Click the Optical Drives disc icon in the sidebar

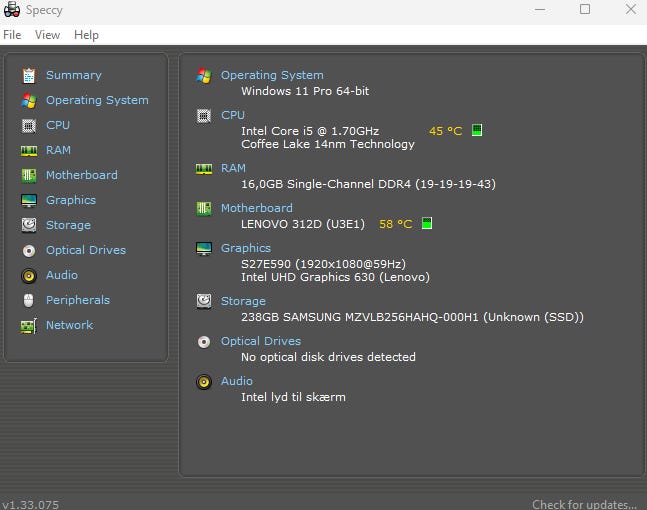point(29,250)
